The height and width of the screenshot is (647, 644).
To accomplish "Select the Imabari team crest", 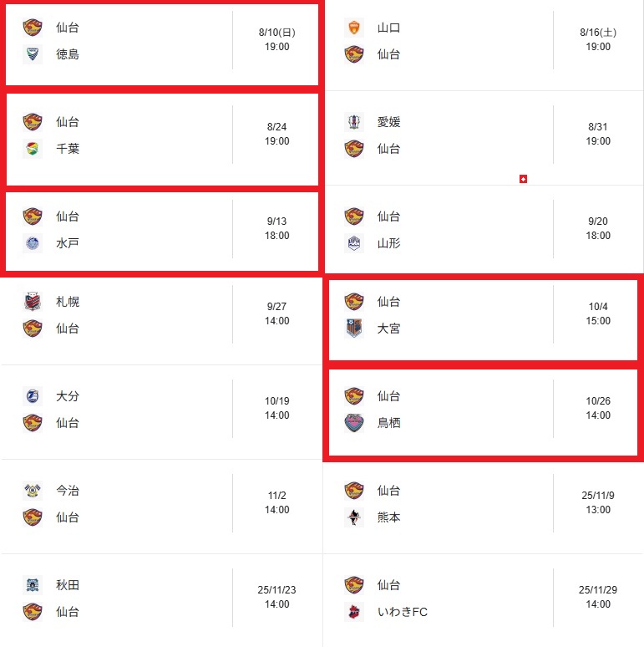I will (x=33, y=491).
